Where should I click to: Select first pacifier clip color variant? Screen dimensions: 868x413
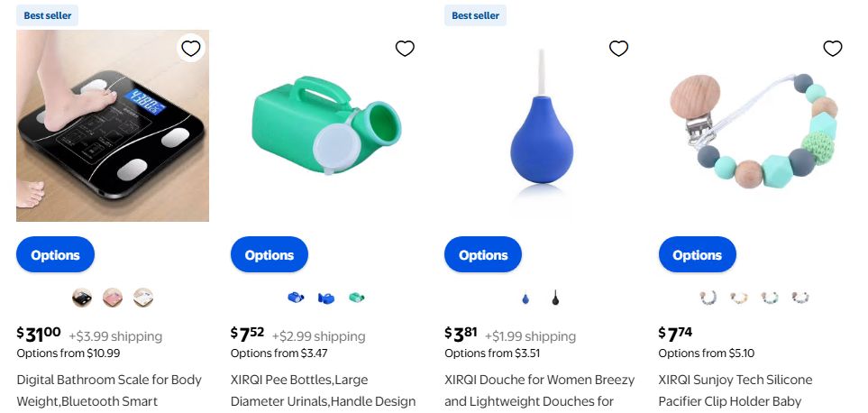[x=708, y=298]
